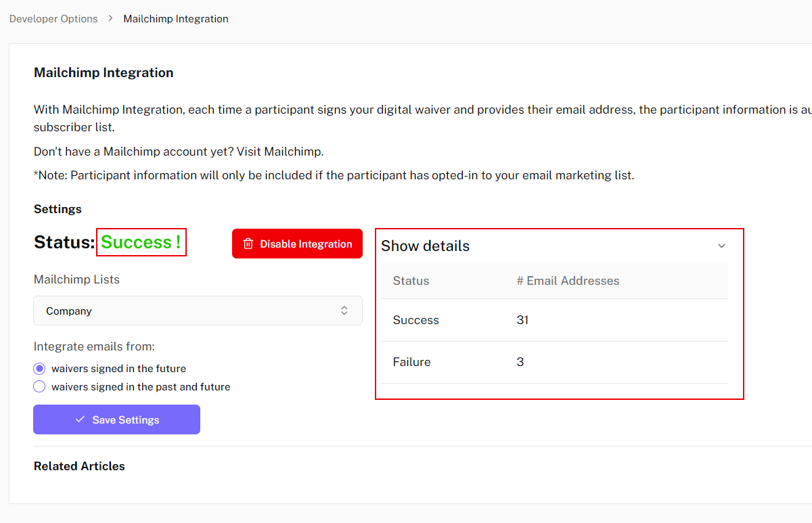This screenshot has height=523, width=812.
Task: Go back to Developer Options breadcrumb
Action: point(53,19)
